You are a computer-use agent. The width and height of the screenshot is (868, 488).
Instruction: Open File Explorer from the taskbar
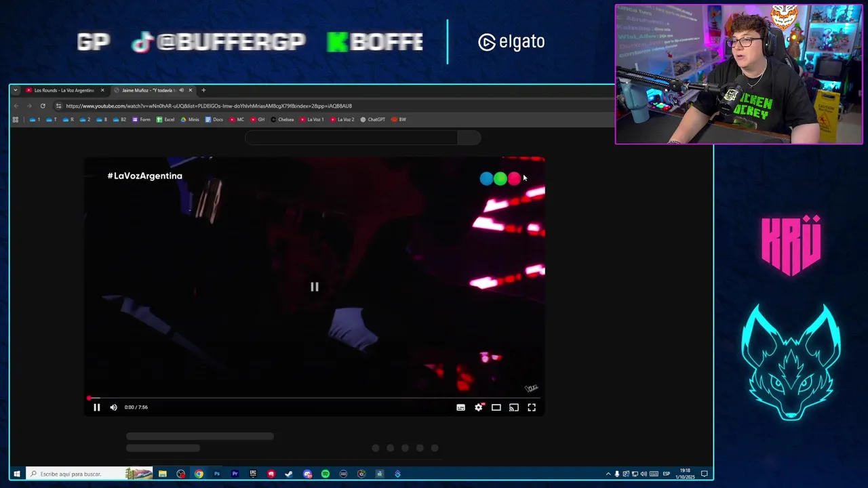[x=163, y=474]
